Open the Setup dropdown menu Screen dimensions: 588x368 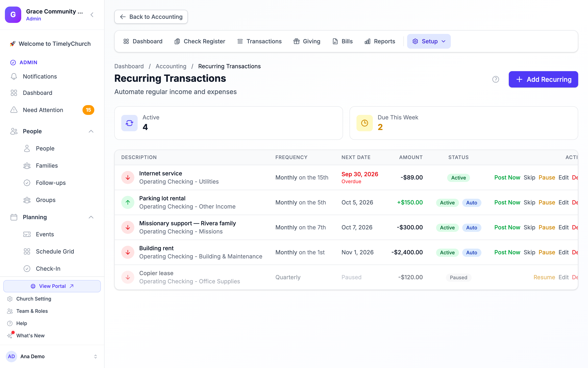429,41
